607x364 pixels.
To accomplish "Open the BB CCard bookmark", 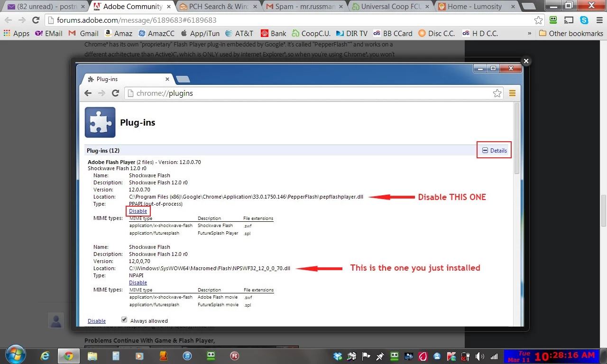I will point(393,33).
